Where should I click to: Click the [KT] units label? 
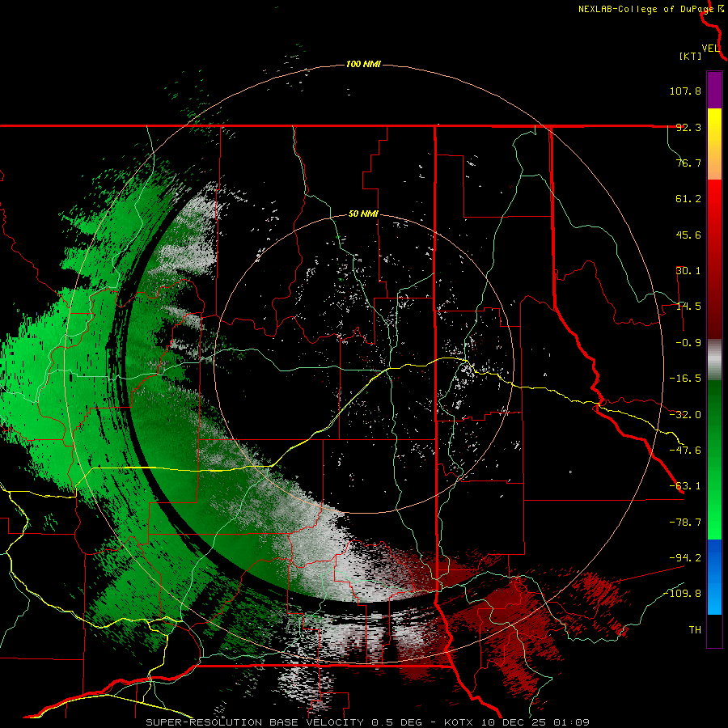click(x=691, y=56)
